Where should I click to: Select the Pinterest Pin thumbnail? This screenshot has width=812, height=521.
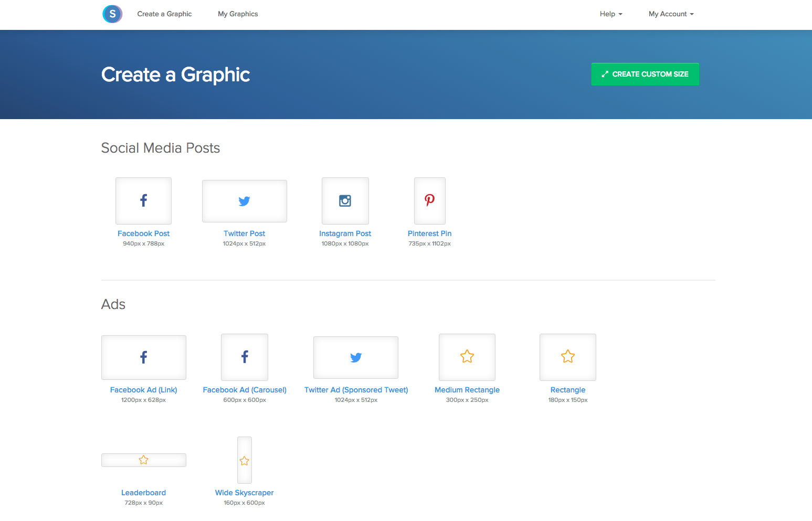(430, 201)
